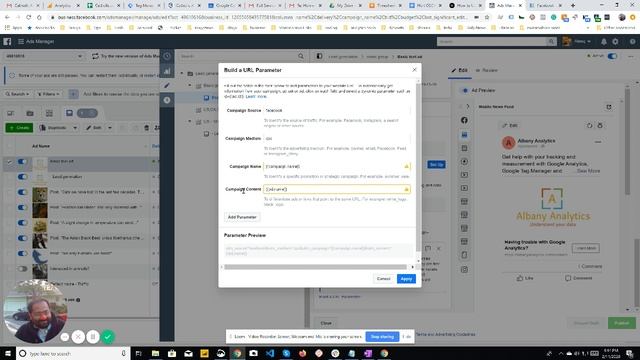
Task: Open the notifications bell icon
Action: 604,42
